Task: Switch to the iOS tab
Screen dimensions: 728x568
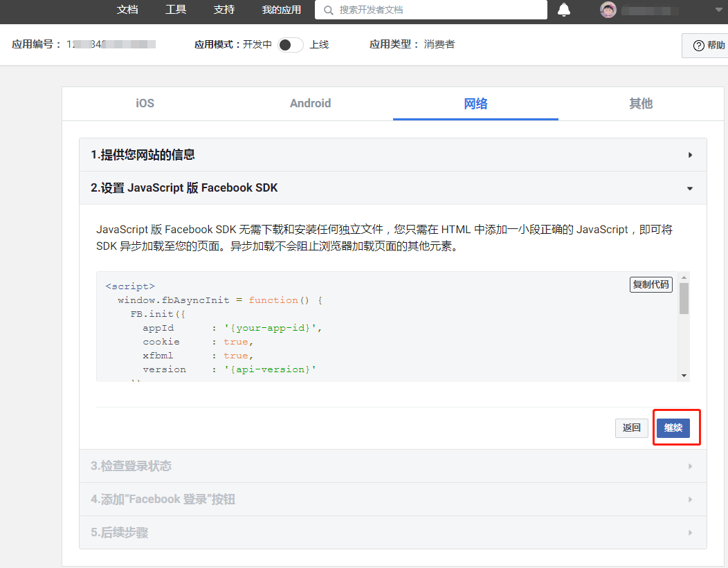Action: pos(145,104)
